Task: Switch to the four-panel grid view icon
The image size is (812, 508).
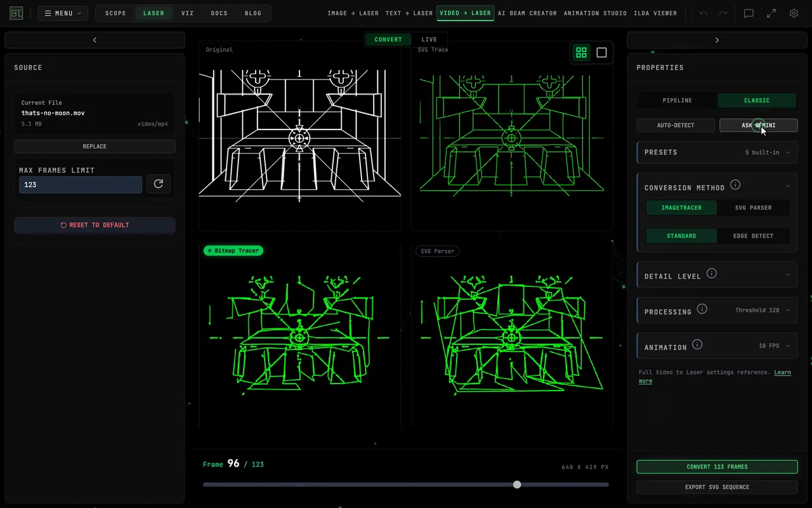Action: [581, 53]
